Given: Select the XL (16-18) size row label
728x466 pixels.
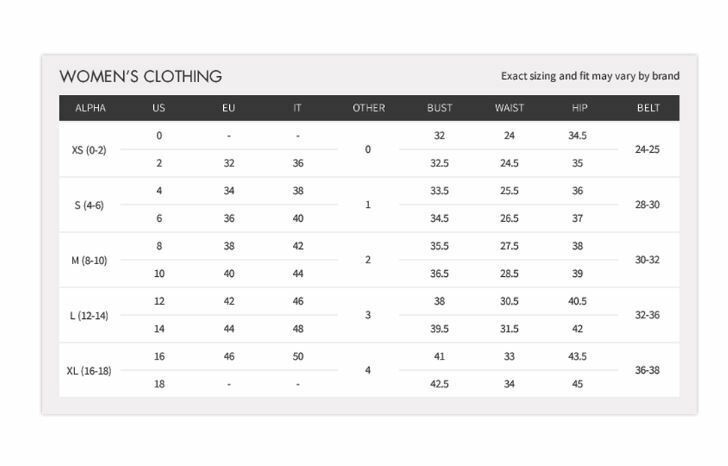Looking at the screenshot, I should coord(89,371).
